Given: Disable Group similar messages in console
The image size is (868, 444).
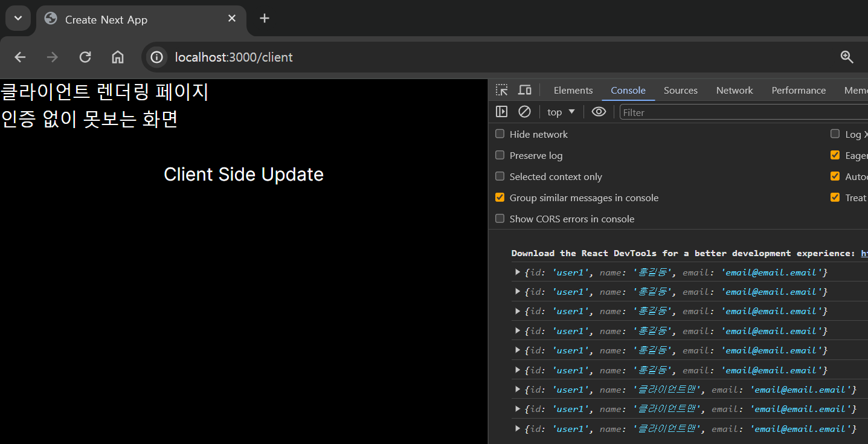Looking at the screenshot, I should [x=500, y=197].
